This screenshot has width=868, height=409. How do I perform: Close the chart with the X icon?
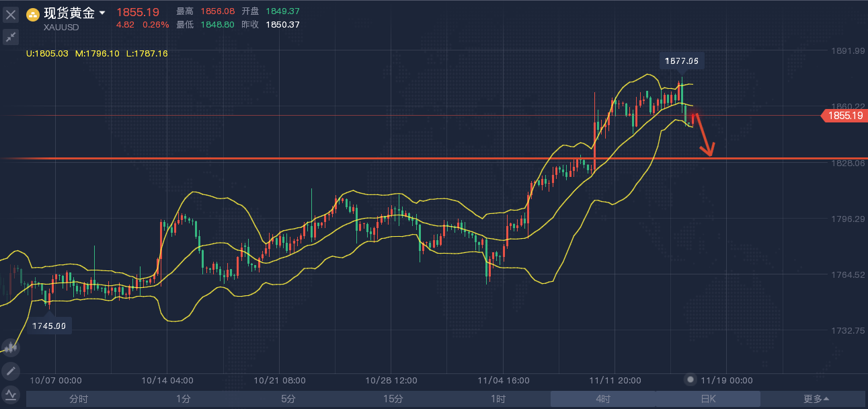click(11, 14)
